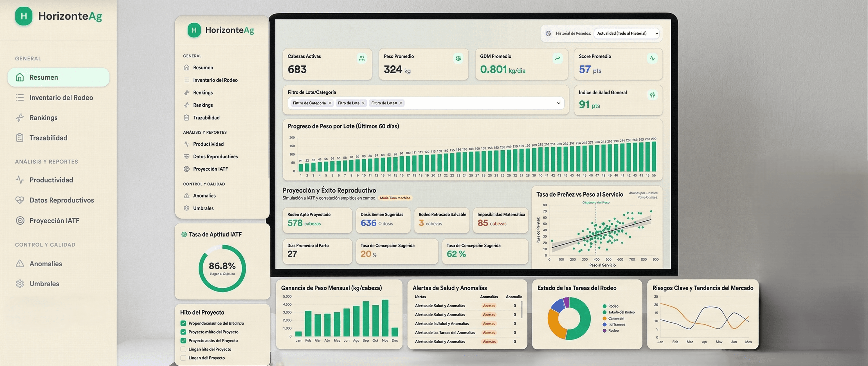Image resolution: width=868 pixels, height=366 pixels.
Task: Remove the Fittro de Categoría filter chip
Action: [330, 103]
